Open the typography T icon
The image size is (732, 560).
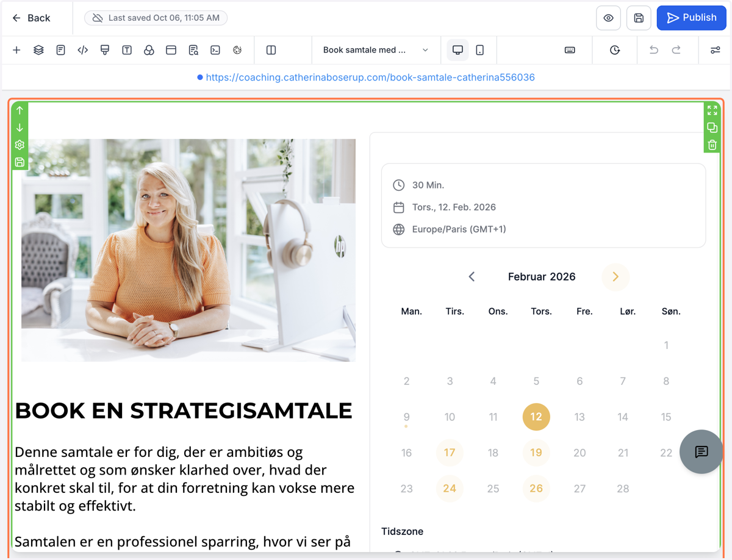tap(127, 50)
